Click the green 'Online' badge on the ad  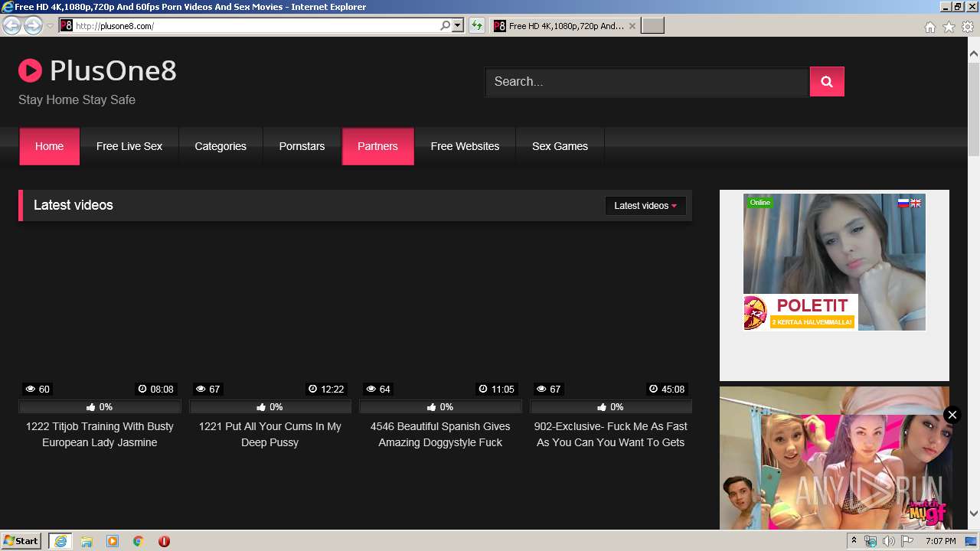click(760, 203)
